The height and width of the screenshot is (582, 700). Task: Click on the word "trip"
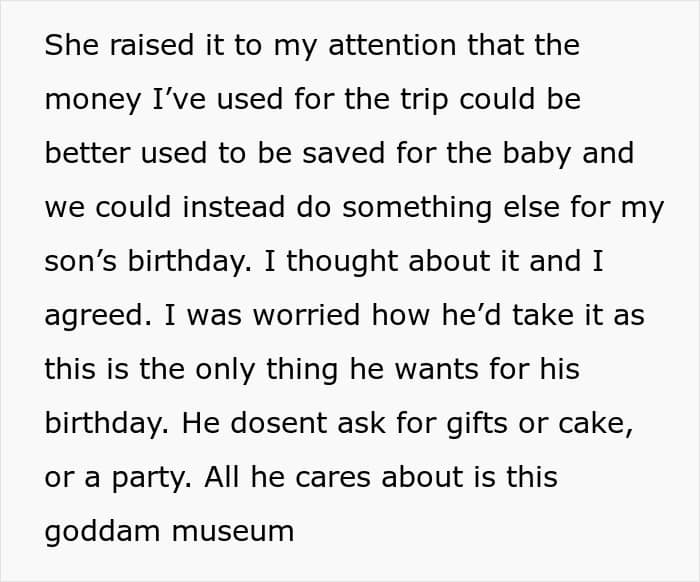[424, 100]
